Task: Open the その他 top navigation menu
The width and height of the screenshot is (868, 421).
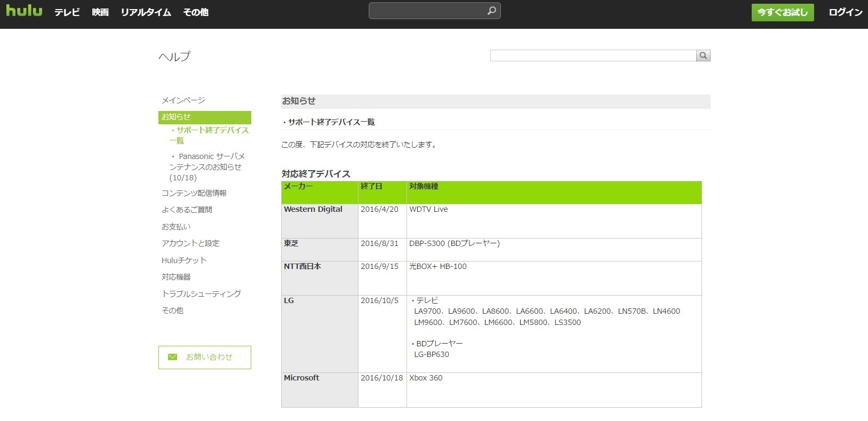Action: pos(196,12)
